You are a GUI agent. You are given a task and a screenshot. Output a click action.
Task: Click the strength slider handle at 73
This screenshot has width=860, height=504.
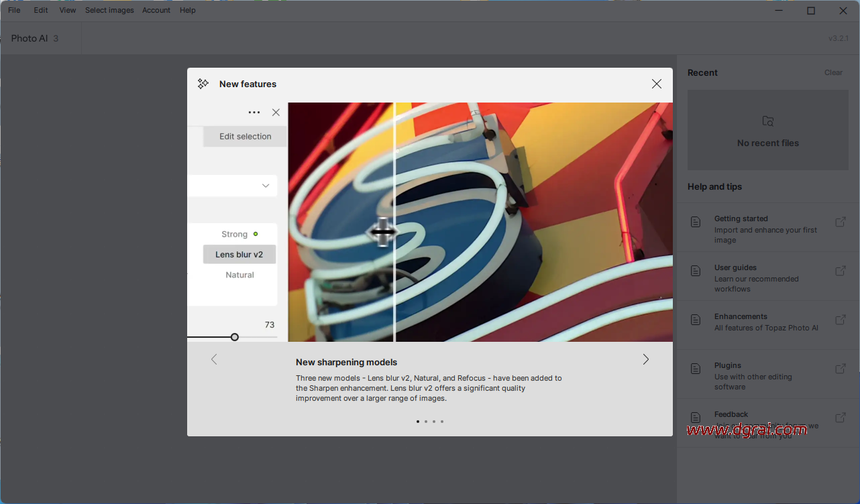[x=235, y=337]
